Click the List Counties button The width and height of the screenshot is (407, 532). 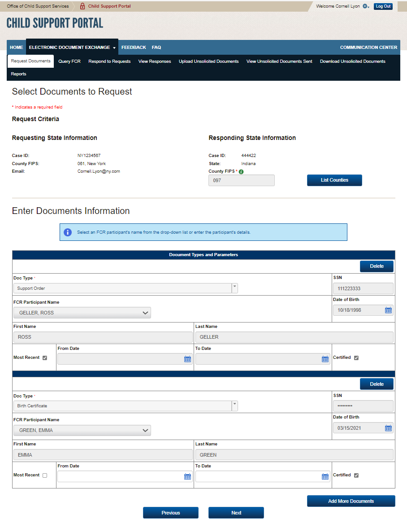(334, 180)
